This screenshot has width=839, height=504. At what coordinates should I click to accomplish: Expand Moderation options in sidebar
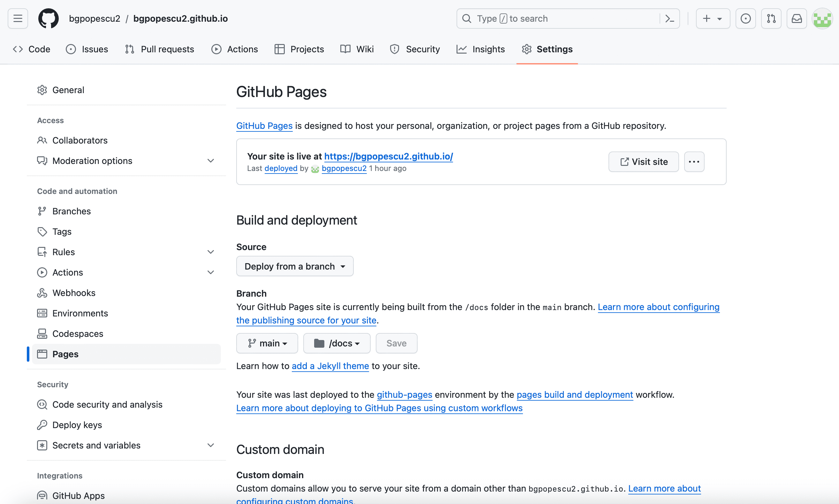(210, 161)
